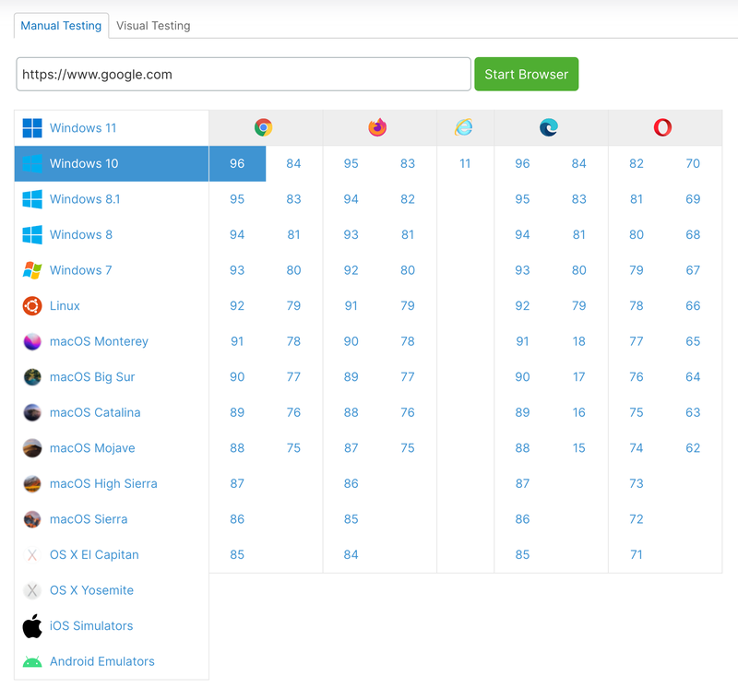Focus the URL input field
Image resolution: width=738 pixels, height=700 pixels.
(244, 75)
